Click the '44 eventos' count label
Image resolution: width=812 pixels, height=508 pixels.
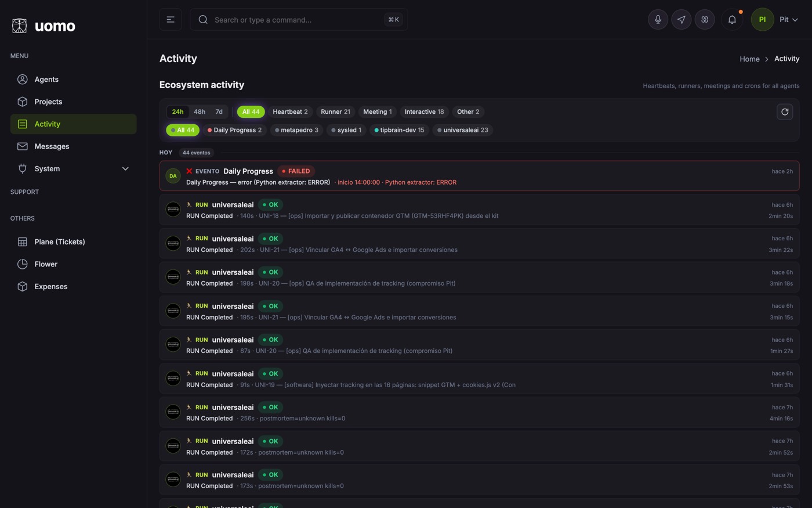196,153
